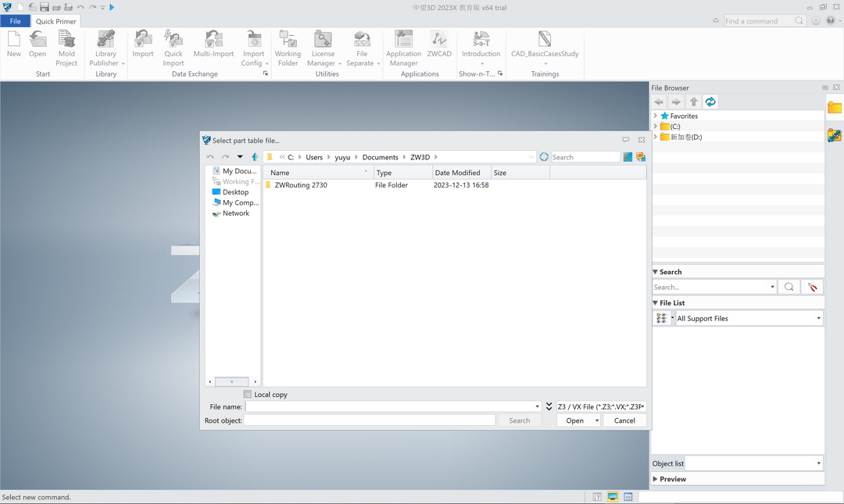Open the file type filter dropdown
This screenshot has width=844, height=504.
pos(601,406)
